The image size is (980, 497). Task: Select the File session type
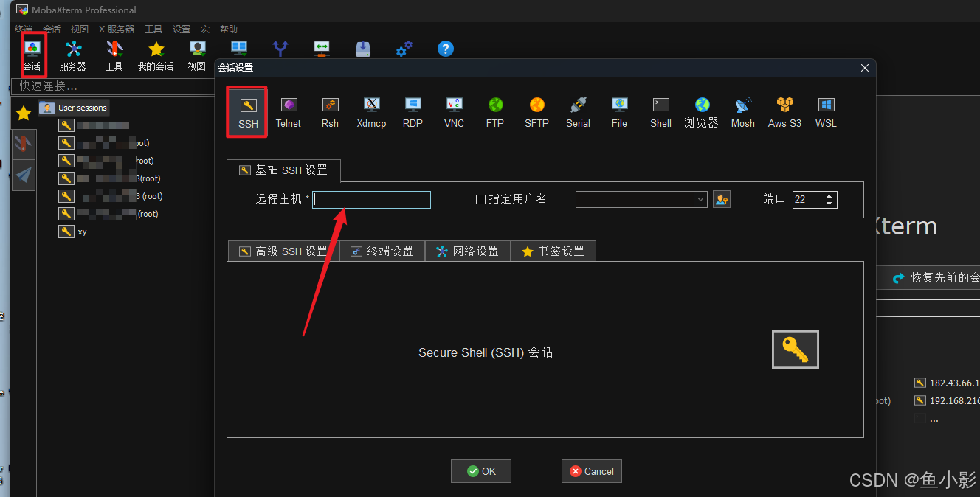pyautogui.click(x=619, y=112)
